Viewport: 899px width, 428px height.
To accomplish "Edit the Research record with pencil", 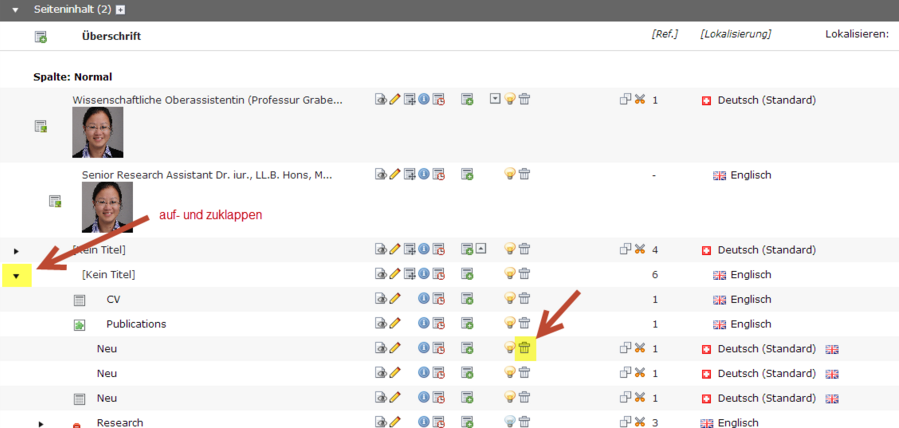I will click(394, 422).
